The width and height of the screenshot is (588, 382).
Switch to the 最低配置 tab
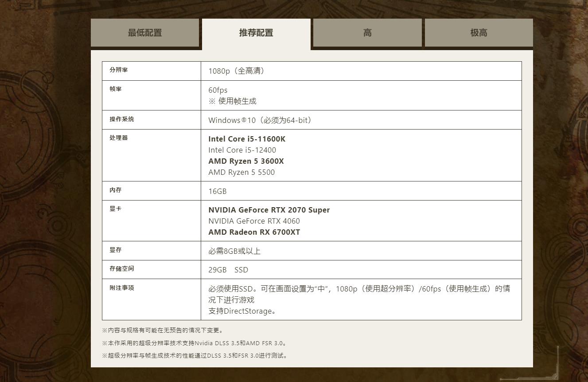pos(145,33)
